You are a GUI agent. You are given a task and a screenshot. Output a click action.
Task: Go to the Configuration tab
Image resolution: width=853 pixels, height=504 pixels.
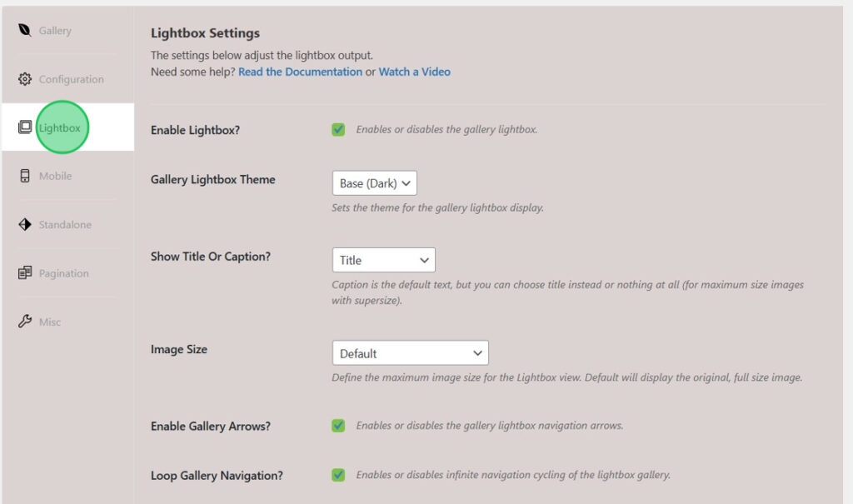coord(71,79)
